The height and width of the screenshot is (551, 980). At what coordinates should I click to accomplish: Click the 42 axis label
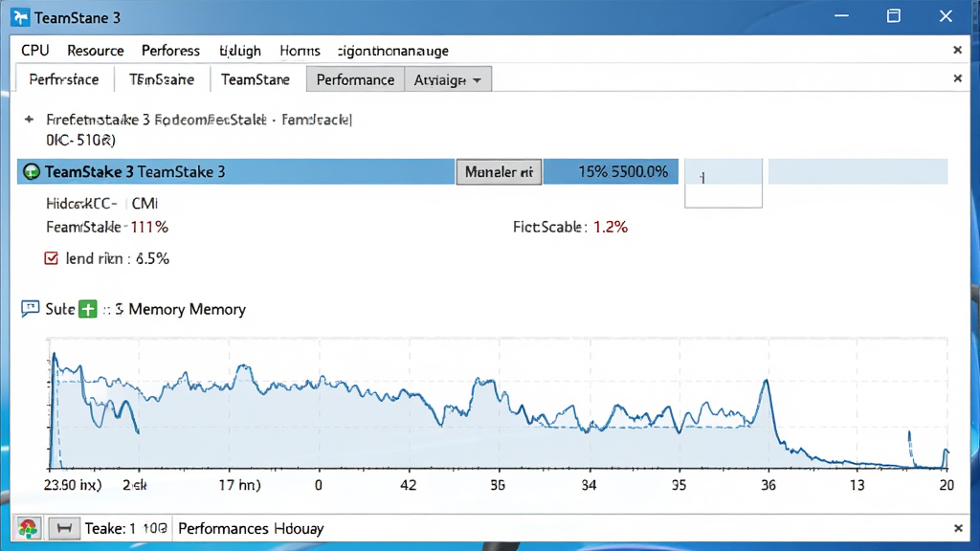pos(408,485)
